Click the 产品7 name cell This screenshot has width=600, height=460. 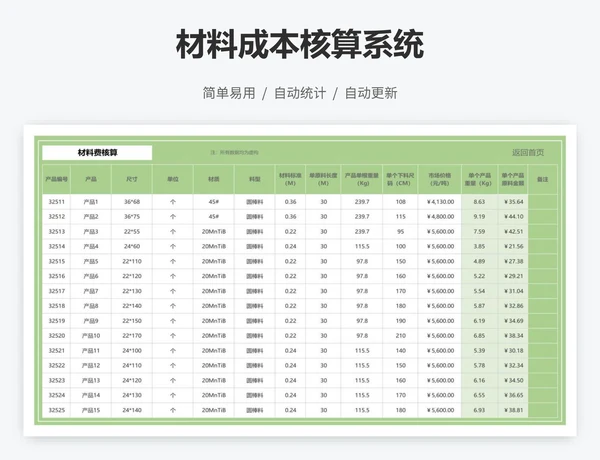91,291
